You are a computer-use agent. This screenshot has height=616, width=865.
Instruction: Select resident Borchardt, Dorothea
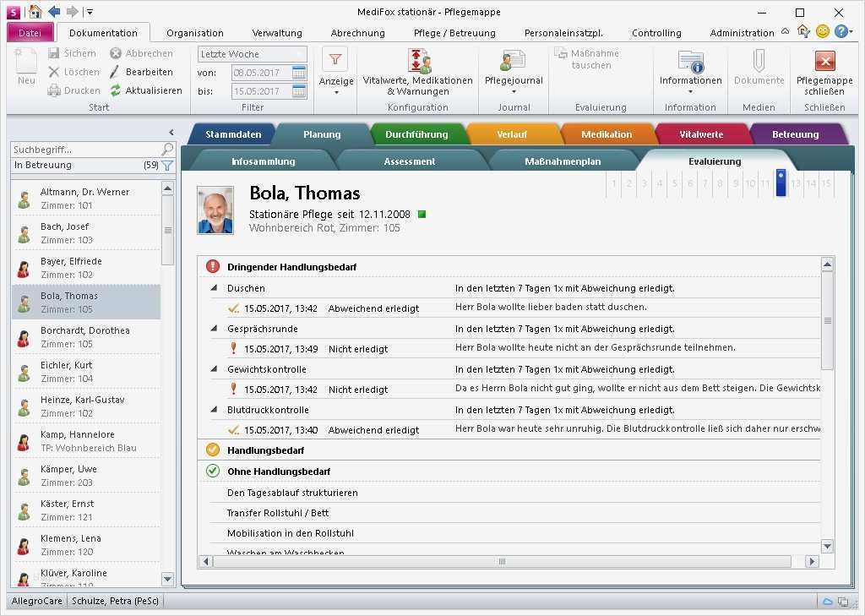tap(86, 336)
